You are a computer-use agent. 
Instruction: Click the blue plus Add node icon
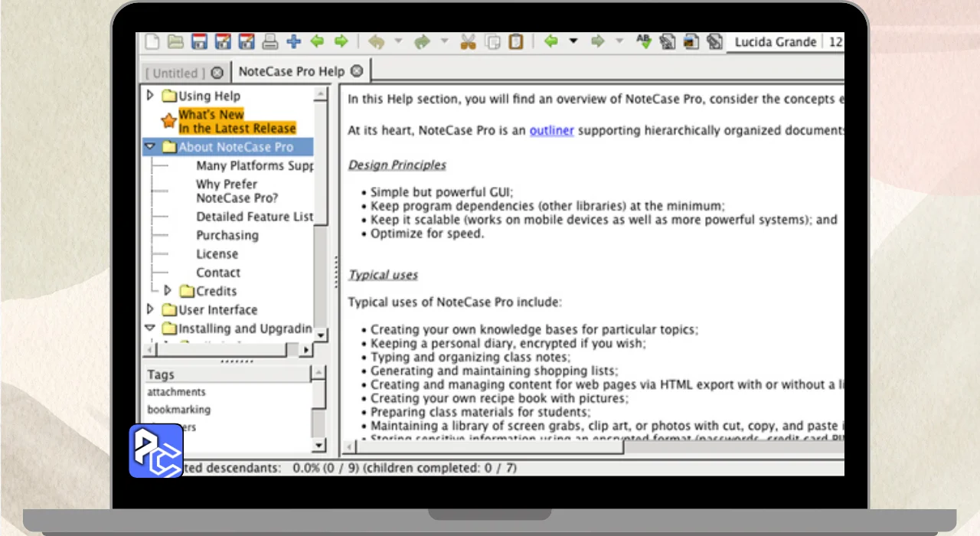pyautogui.click(x=293, y=42)
